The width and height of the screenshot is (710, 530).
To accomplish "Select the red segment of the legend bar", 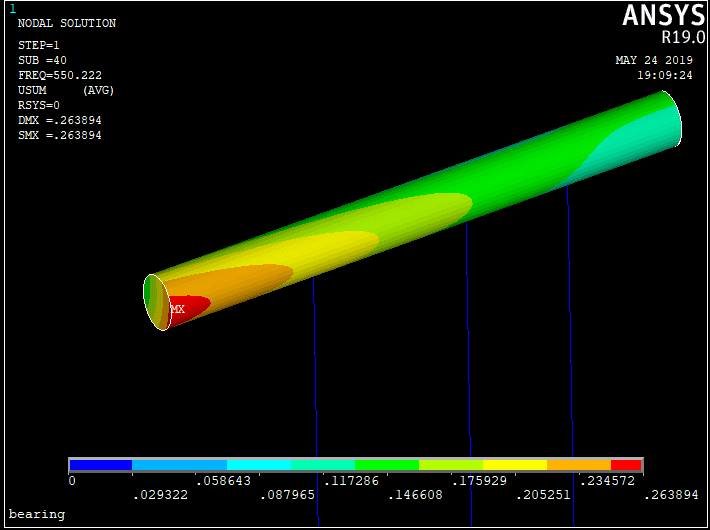I will click(626, 465).
